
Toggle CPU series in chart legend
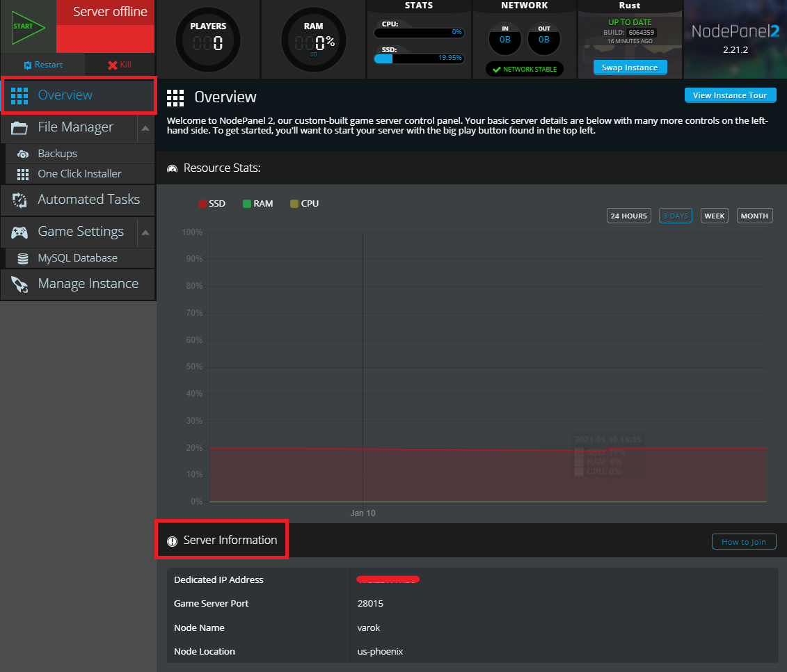tap(304, 204)
